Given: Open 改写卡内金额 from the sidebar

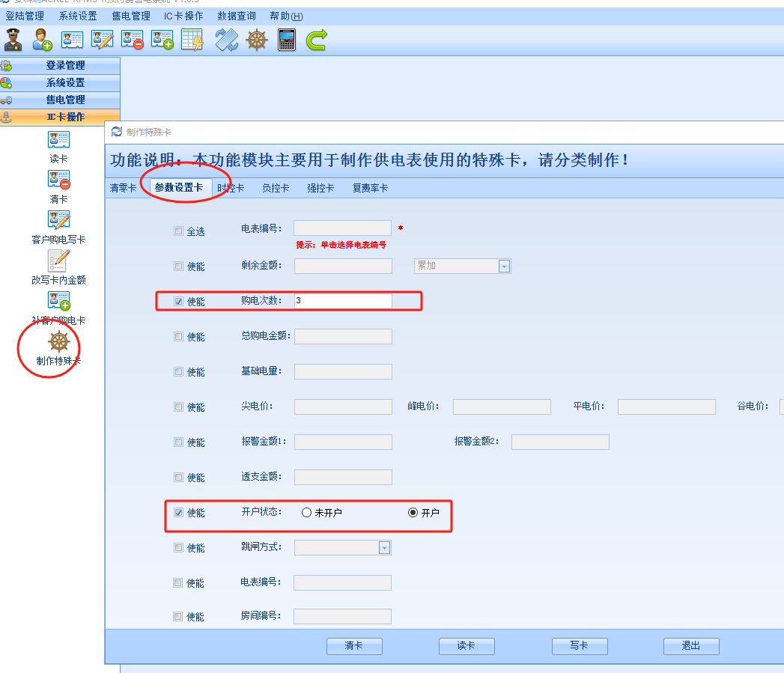Looking at the screenshot, I should [x=58, y=262].
